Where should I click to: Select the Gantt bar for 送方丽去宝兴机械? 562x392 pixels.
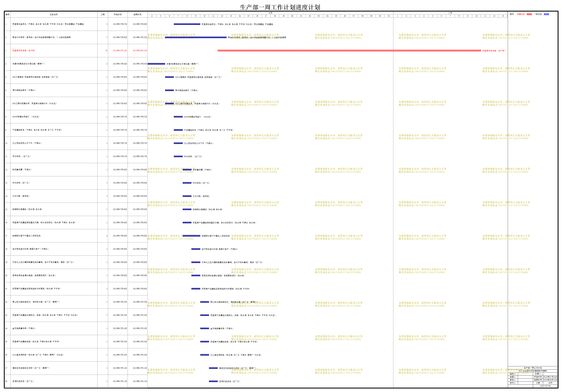pos(196,249)
